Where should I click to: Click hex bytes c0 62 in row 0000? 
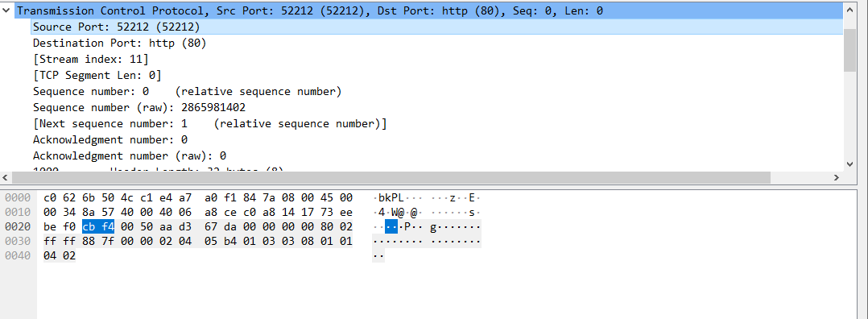coord(60,197)
